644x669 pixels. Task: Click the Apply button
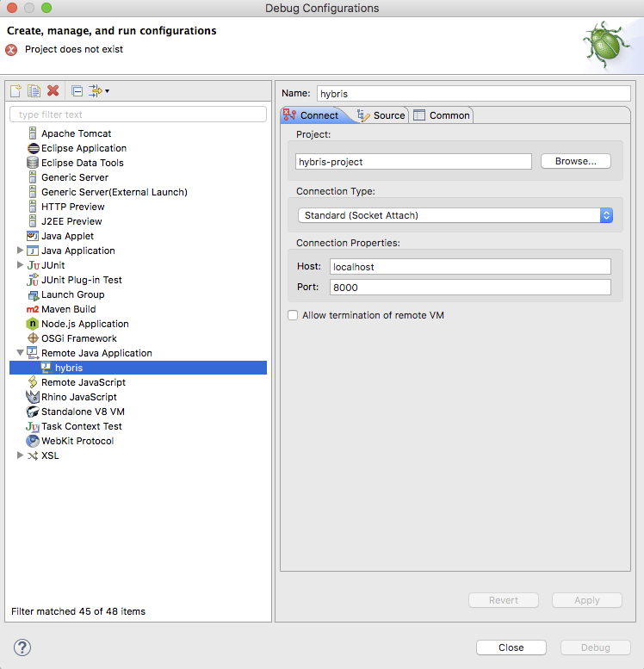(587, 600)
